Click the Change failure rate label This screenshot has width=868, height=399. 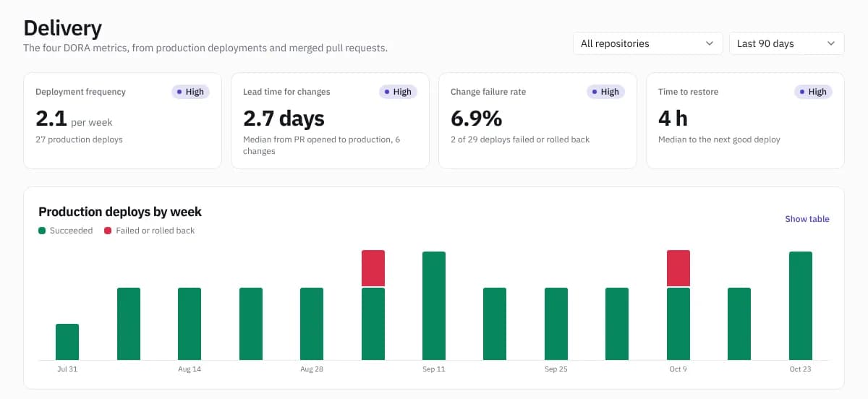point(488,92)
